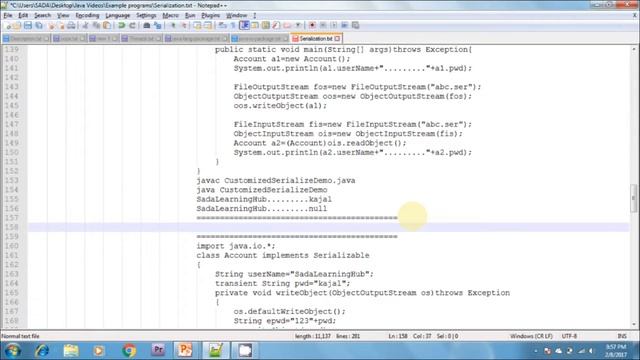Zoom out using the toolbar Zoom Out icon
640x360 pixels.
184,26
